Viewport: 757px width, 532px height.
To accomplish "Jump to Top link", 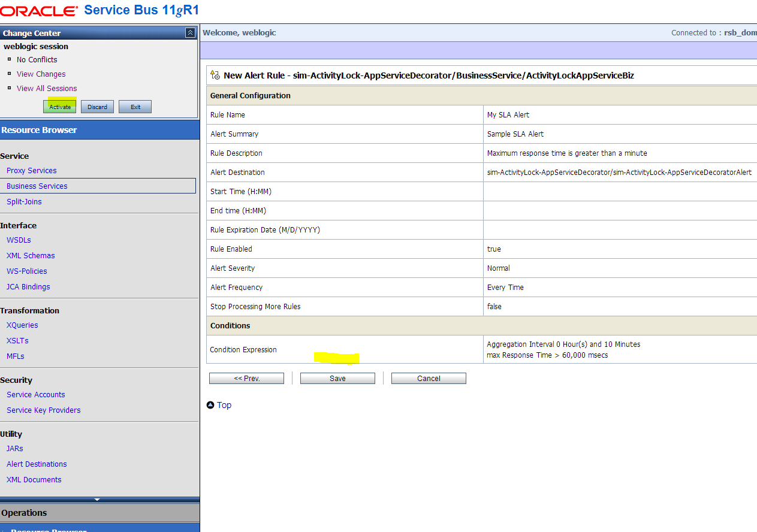I will pyautogui.click(x=224, y=405).
